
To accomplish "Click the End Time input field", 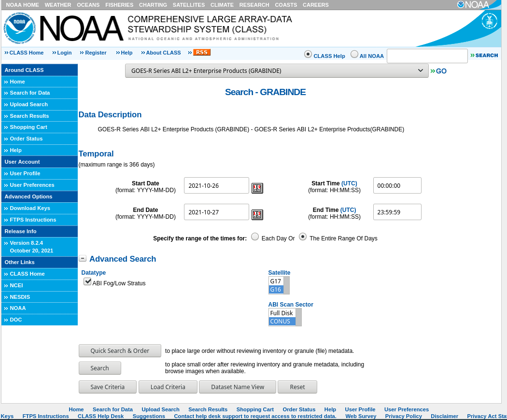I will (x=397, y=212).
